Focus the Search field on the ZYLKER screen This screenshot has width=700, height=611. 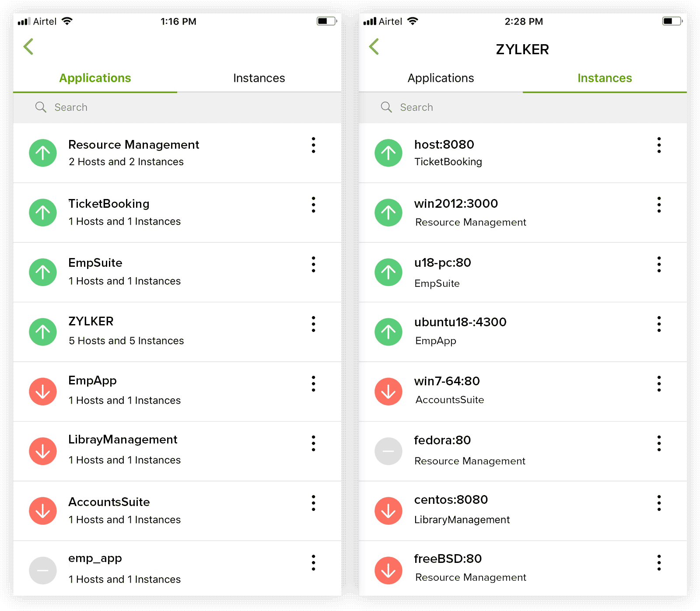click(x=523, y=107)
